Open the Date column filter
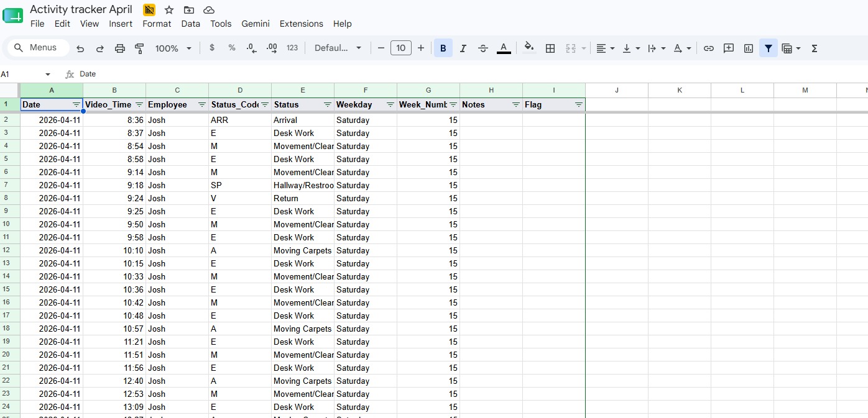The image size is (868, 418). (x=76, y=105)
